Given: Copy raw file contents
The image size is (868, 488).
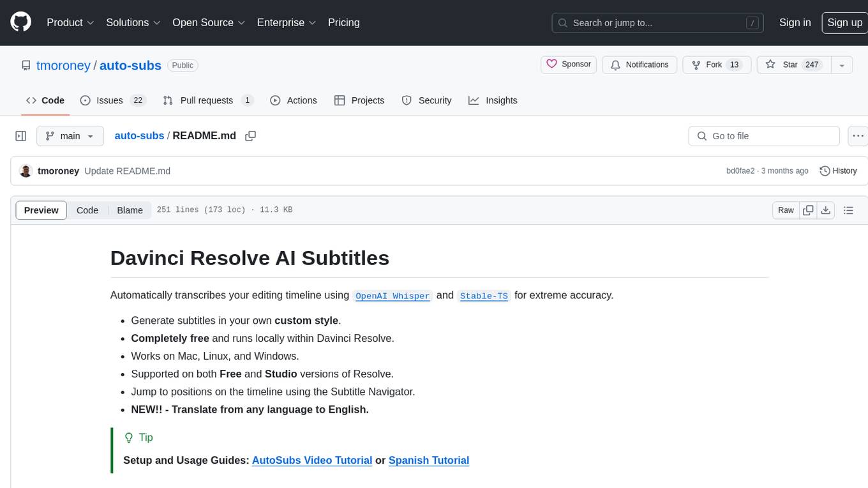Looking at the screenshot, I should pos(808,210).
